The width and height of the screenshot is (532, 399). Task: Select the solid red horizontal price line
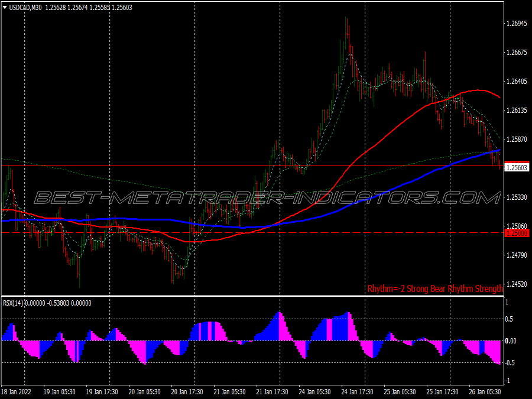[252, 166]
